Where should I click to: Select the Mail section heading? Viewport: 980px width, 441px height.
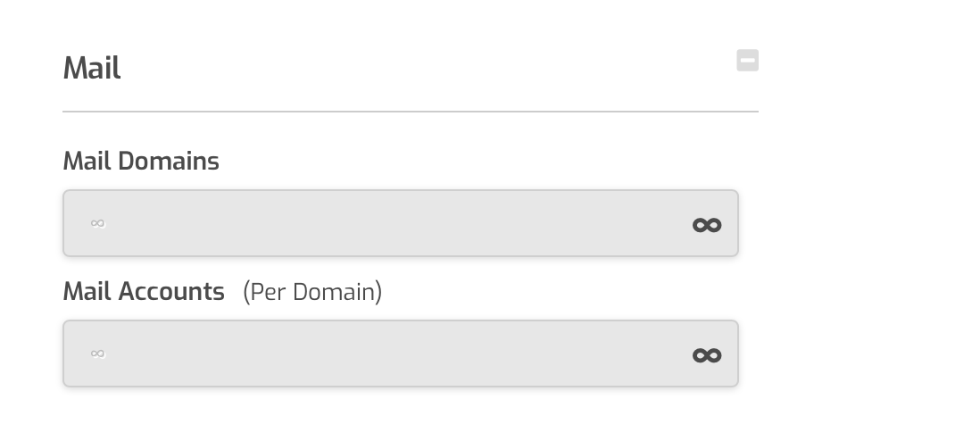92,68
